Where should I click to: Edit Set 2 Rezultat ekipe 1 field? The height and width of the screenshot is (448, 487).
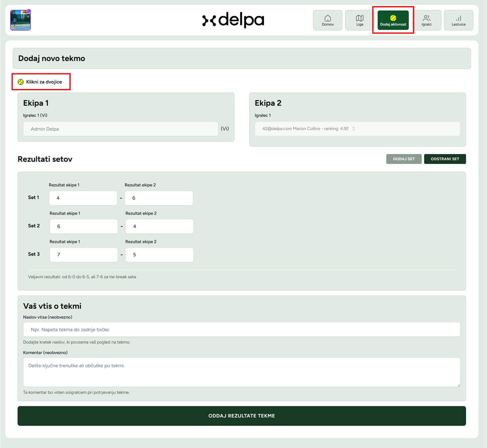click(x=84, y=226)
